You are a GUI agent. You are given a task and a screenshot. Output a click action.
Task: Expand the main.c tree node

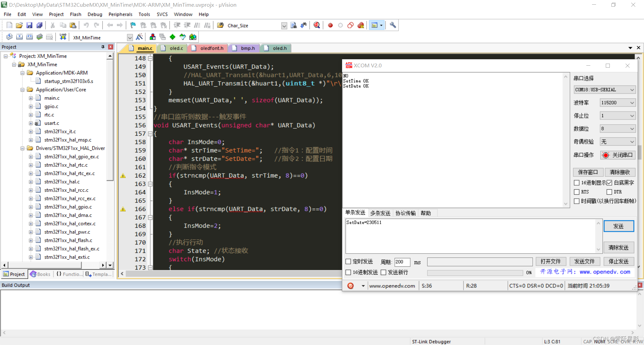click(x=31, y=98)
